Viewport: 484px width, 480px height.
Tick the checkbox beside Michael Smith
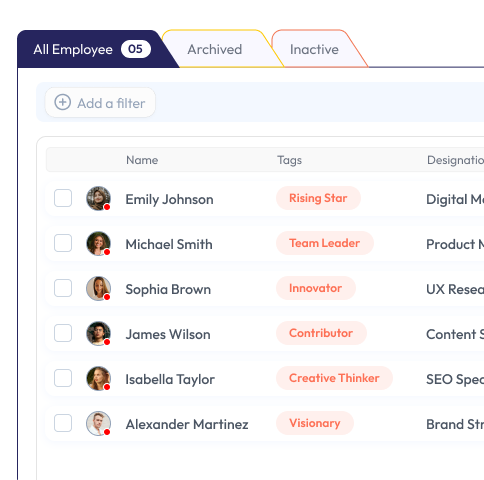(x=63, y=243)
